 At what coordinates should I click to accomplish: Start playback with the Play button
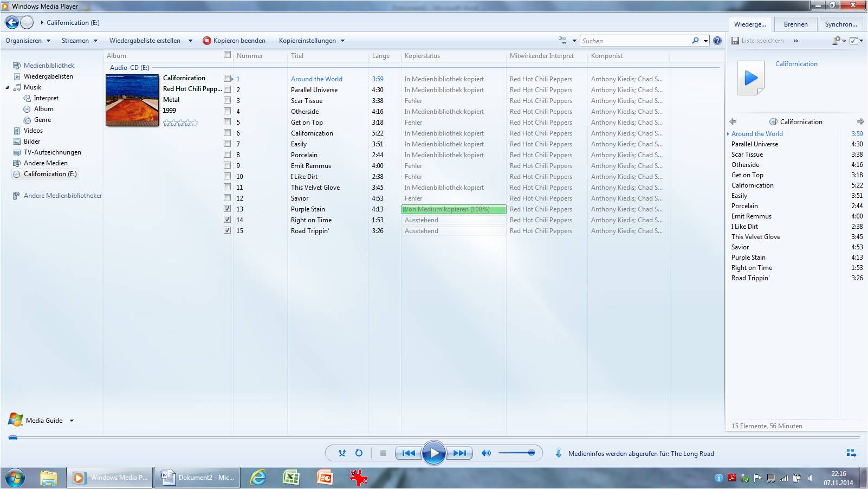tap(433, 453)
